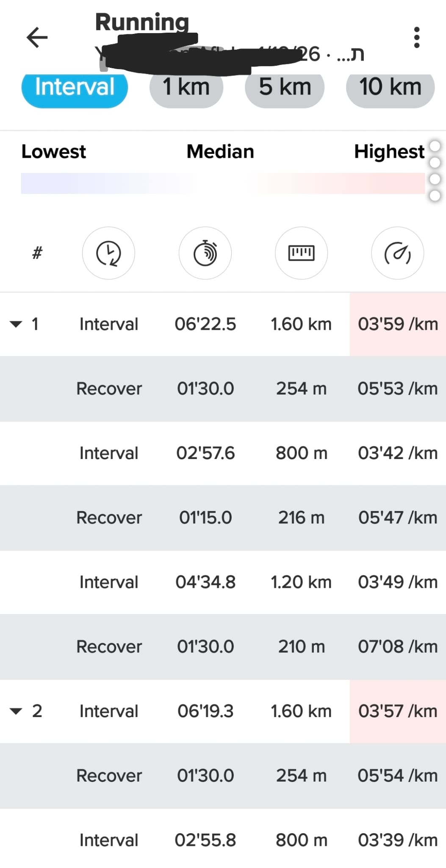446x868 pixels.
Task: Tap the back arrow icon
Action: pos(37,38)
